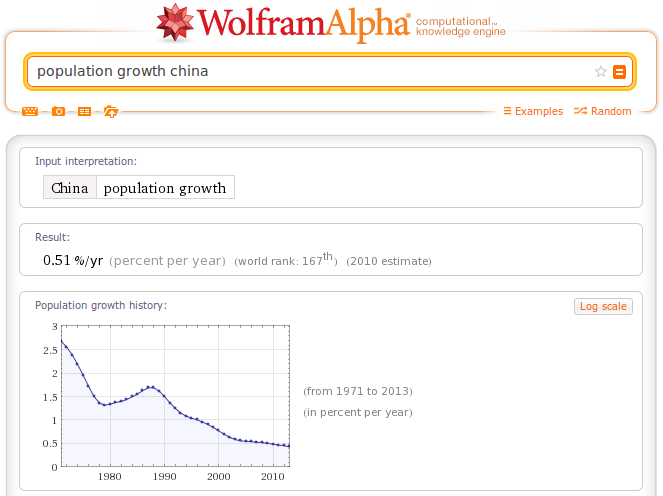Toggle the favorite star in search box

point(600,71)
